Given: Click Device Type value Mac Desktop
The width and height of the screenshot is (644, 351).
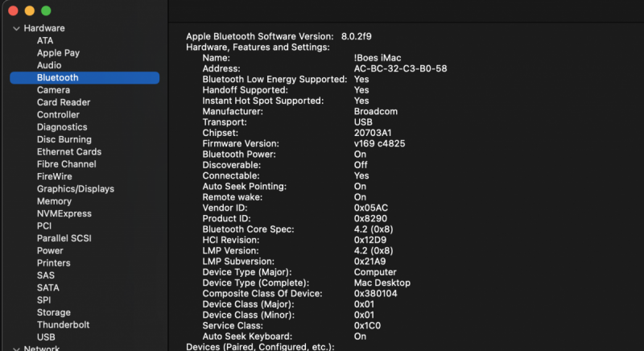Looking at the screenshot, I should tap(382, 283).
